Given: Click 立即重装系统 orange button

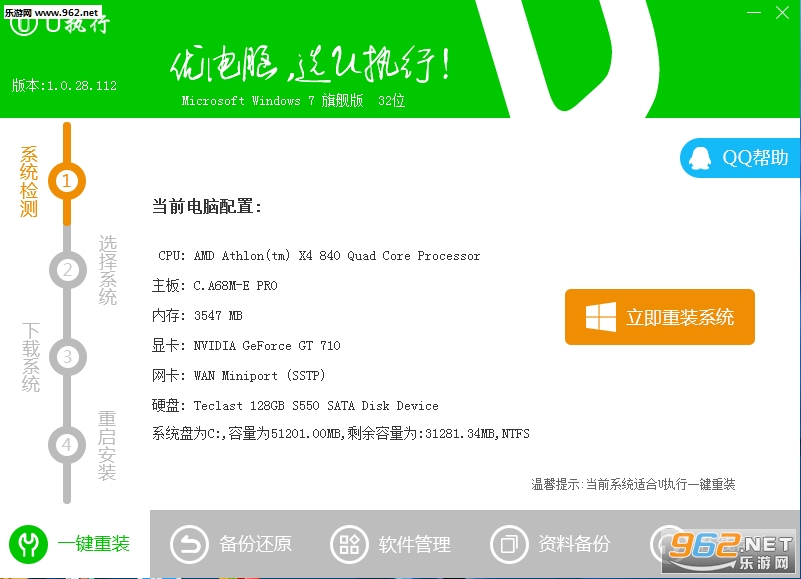Looking at the screenshot, I should point(659,317).
